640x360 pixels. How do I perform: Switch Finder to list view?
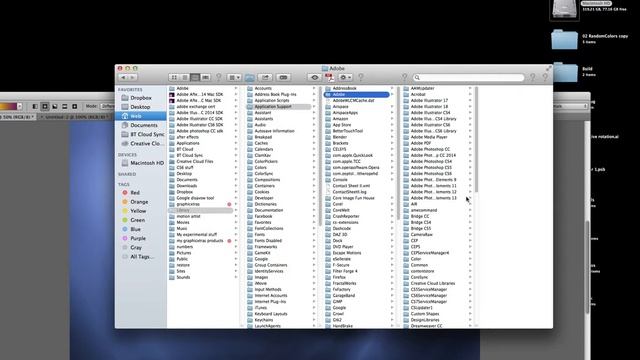(185, 78)
